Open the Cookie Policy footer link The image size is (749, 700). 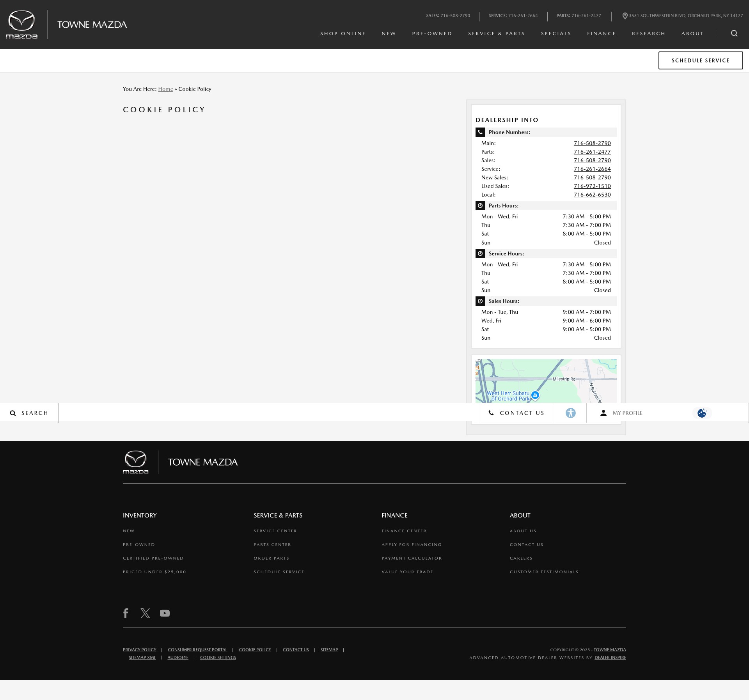(x=255, y=650)
